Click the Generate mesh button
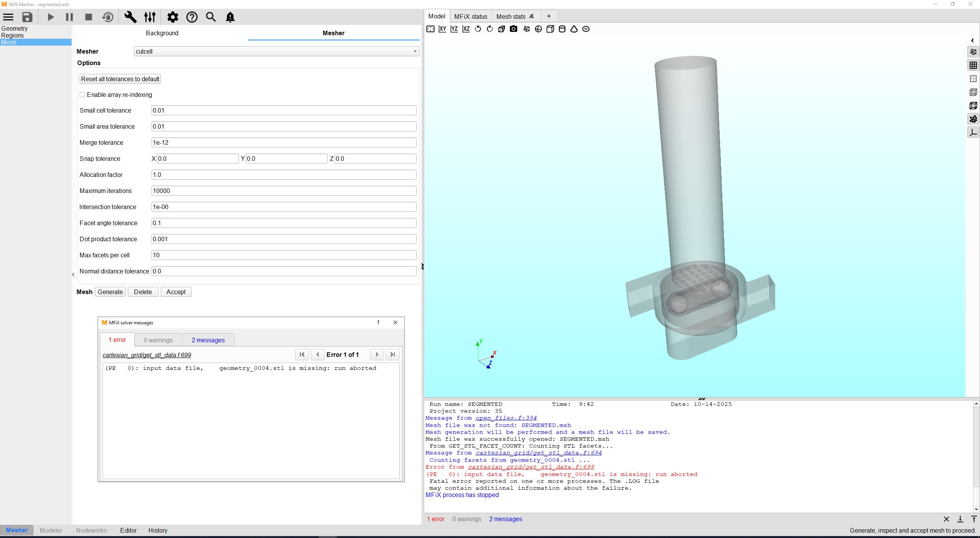The height and width of the screenshot is (538, 980). pyautogui.click(x=110, y=292)
